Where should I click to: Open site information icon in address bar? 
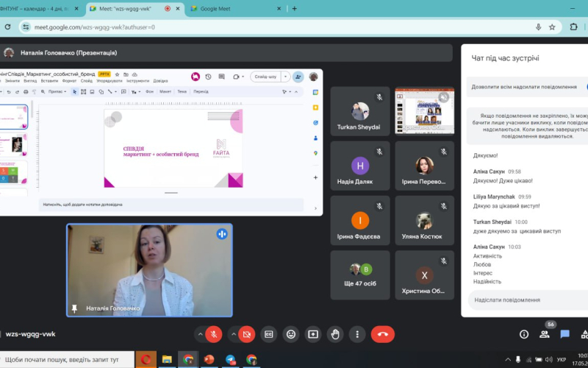click(x=26, y=27)
